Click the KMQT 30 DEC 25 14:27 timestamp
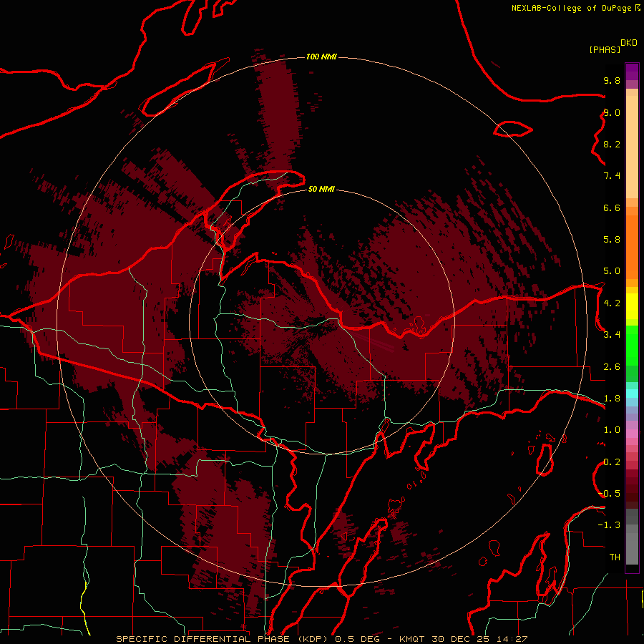 pyautogui.click(x=463, y=639)
